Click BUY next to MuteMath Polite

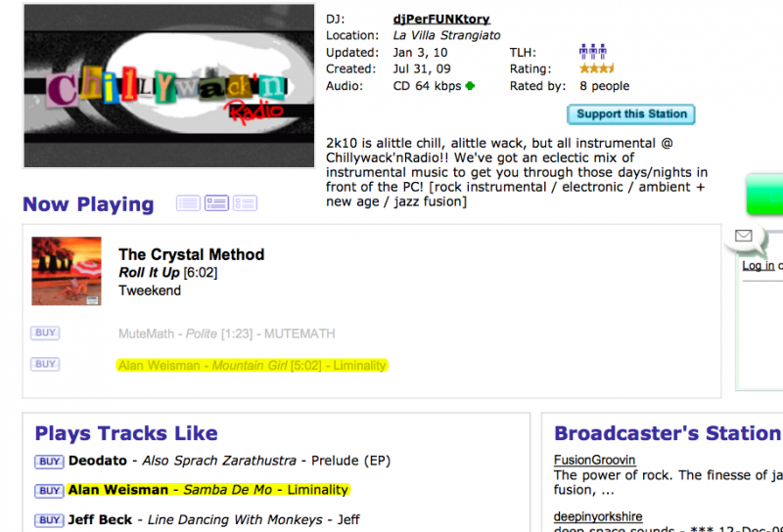(45, 333)
